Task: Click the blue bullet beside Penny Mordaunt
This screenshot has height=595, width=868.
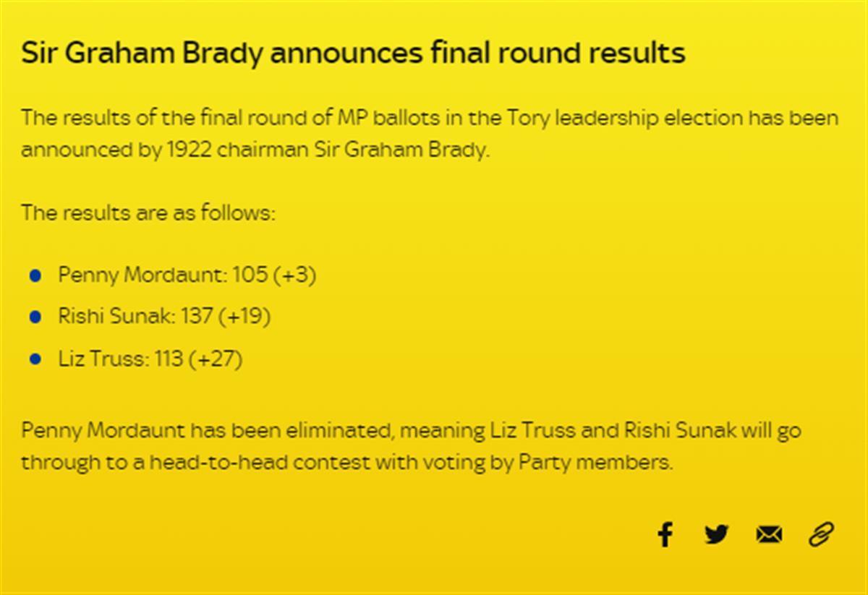Action: point(35,275)
